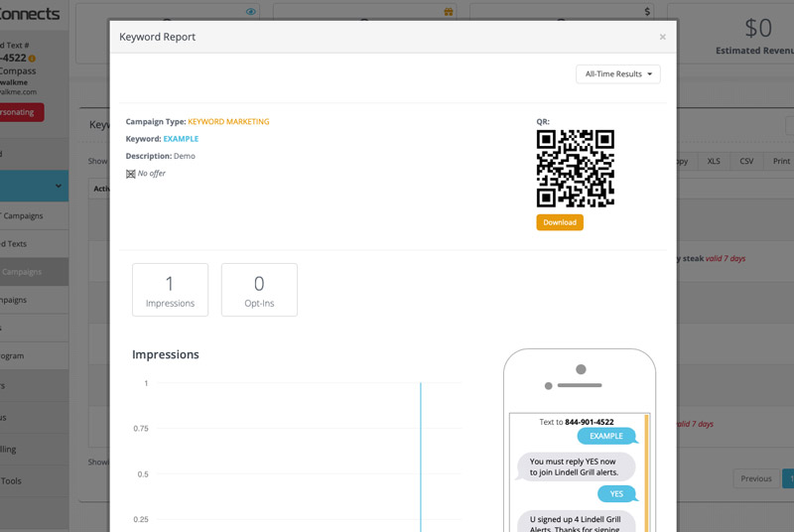
Task: Click the Description Demo text
Action: pyautogui.click(x=161, y=156)
